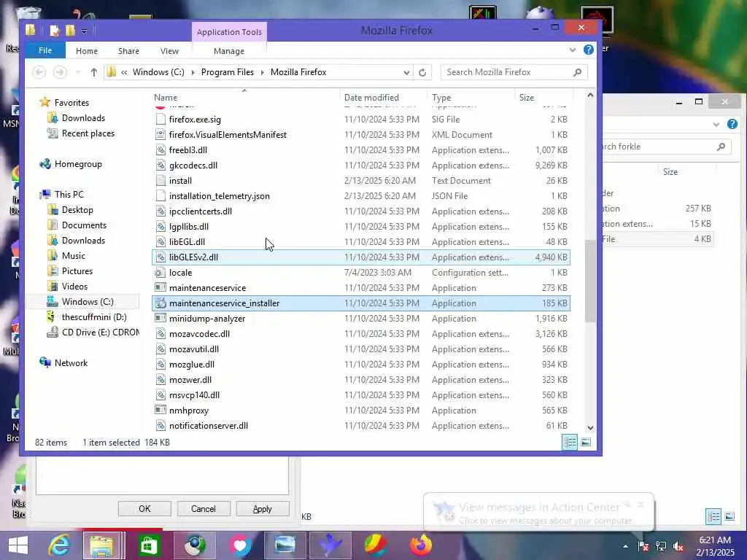Select Recent places in sidebar
Image resolution: width=747 pixels, height=560 pixels.
point(88,133)
